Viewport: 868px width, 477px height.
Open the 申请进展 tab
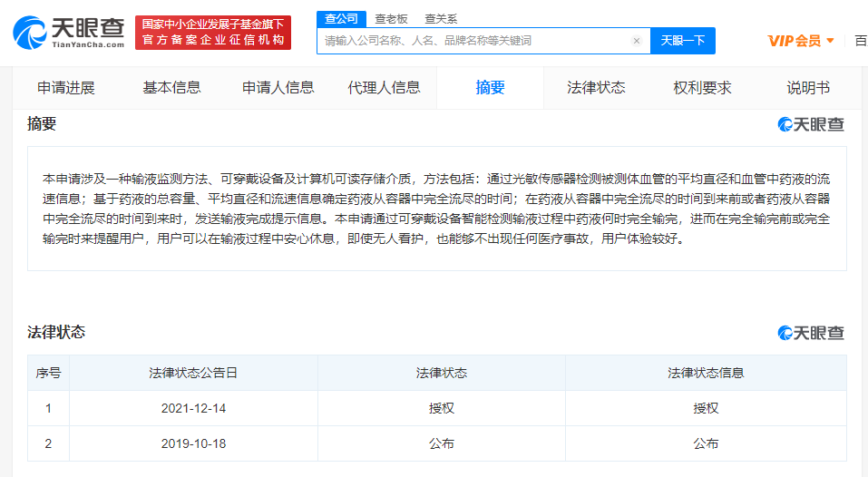coord(66,87)
